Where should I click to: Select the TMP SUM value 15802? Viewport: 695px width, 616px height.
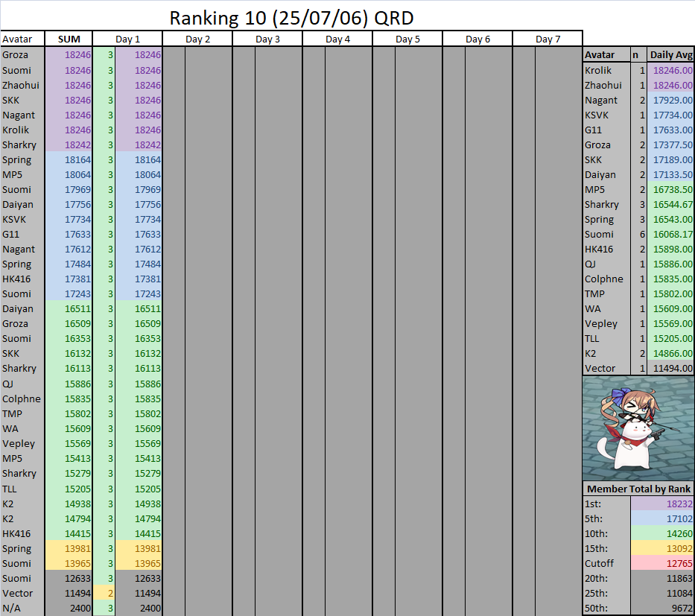(x=69, y=413)
